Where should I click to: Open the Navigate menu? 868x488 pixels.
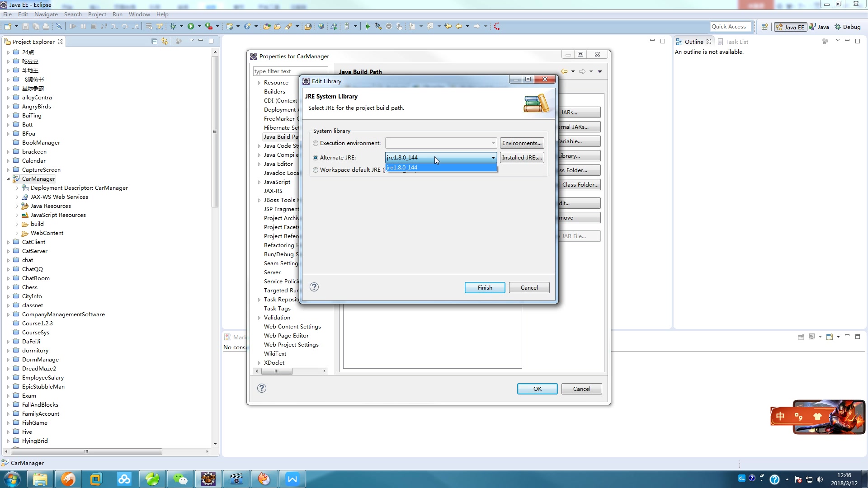click(x=46, y=14)
